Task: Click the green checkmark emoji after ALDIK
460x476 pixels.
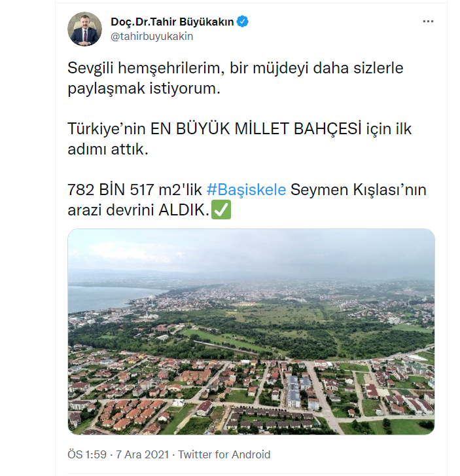Action: point(222,211)
